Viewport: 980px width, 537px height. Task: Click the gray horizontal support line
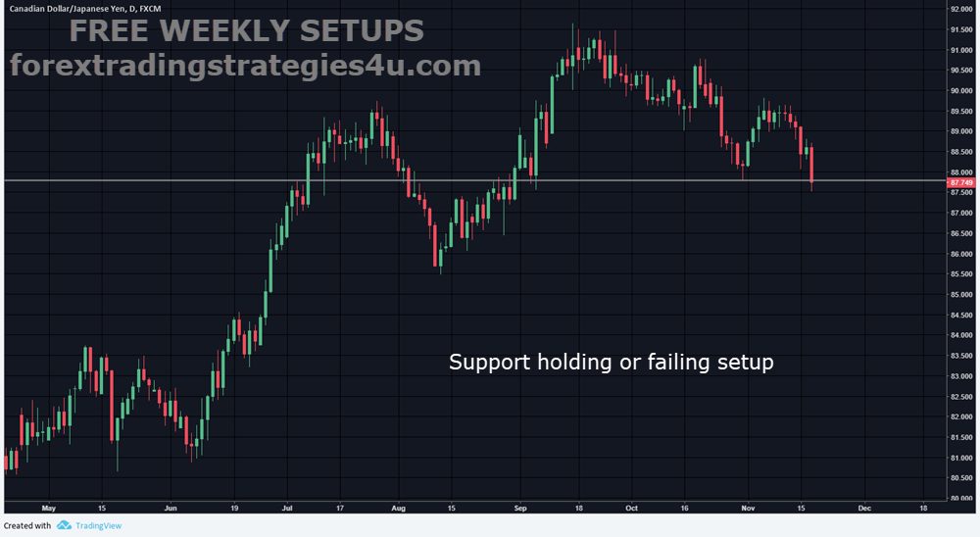[294, 181]
